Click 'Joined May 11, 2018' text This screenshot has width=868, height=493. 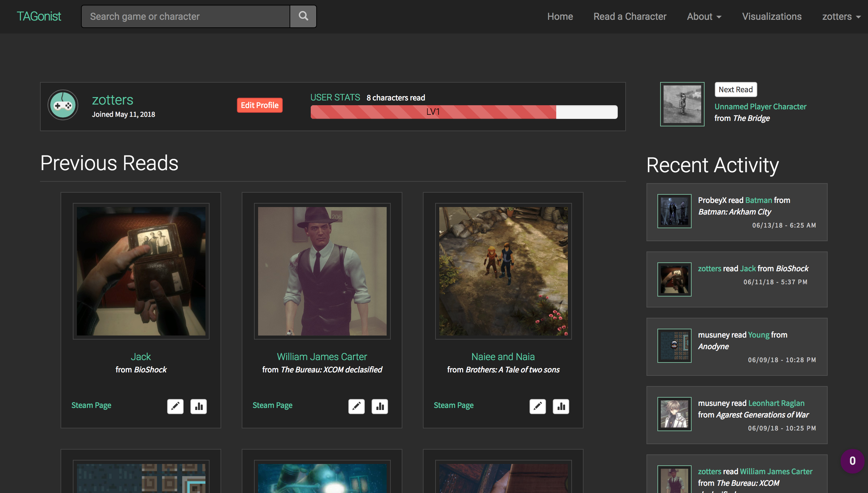coord(123,114)
